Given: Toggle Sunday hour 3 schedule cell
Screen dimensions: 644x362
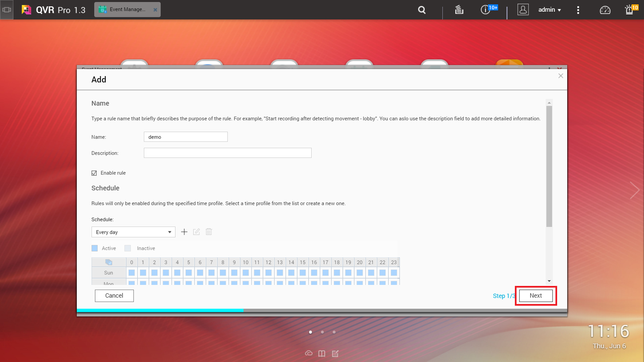Looking at the screenshot, I should pyautogui.click(x=166, y=273).
